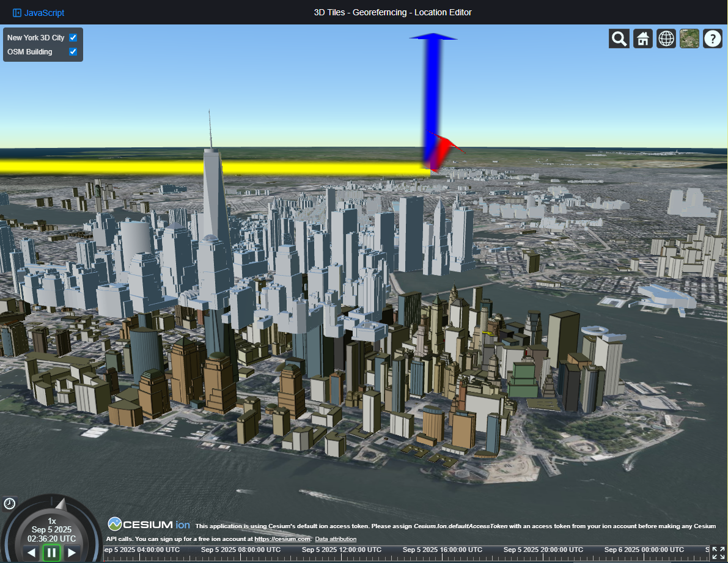The image size is (728, 563).
Task: Pause the animation clock
Action: (51, 553)
